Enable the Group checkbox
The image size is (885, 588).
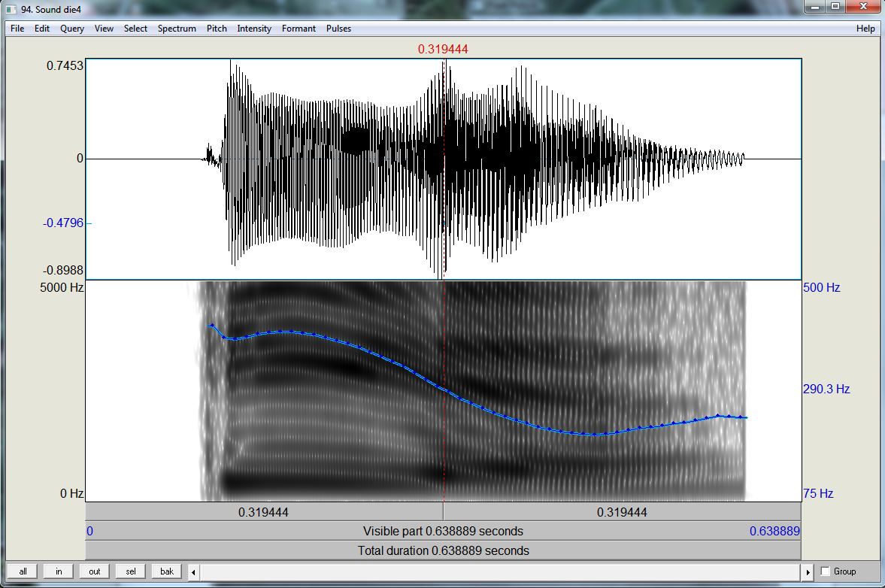(x=825, y=571)
